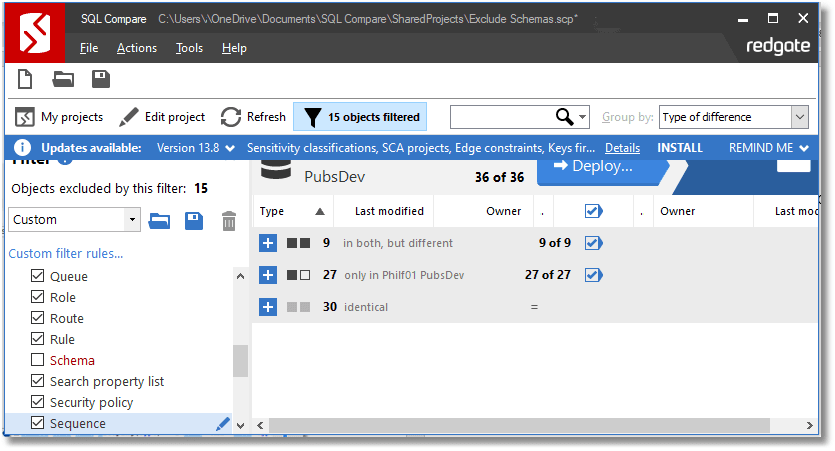This screenshot has width=835, height=451.
Task: Expand the 'only in Philf01 PubsDev' group
Action: (x=268, y=275)
